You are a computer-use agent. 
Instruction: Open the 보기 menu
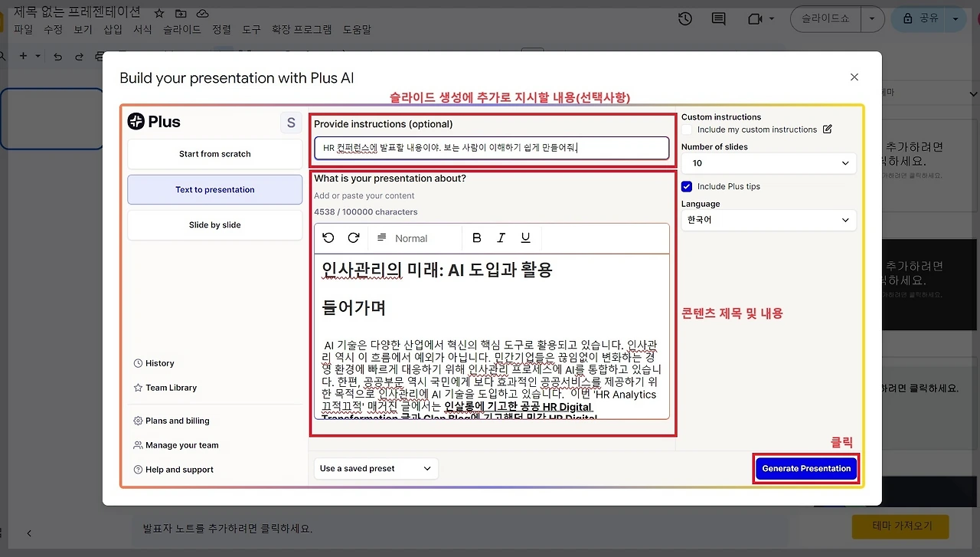click(x=83, y=30)
